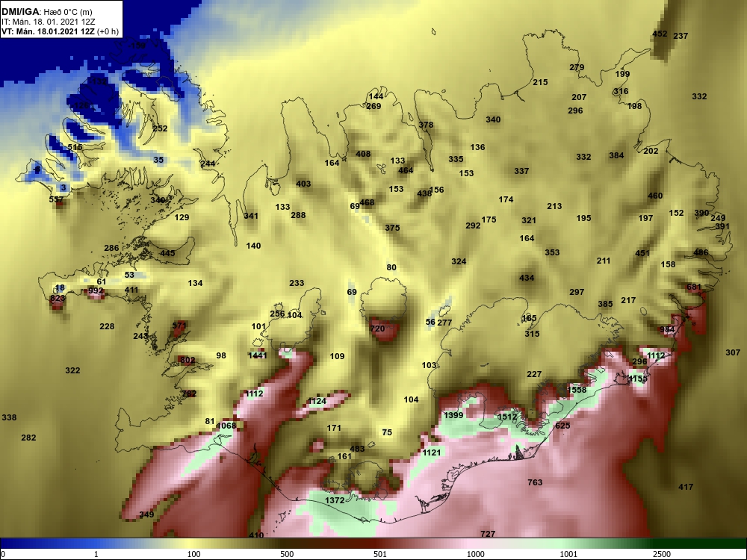Viewport: 747px width, 560px height.
Task: Click the map value 1068
Action: click(x=226, y=426)
